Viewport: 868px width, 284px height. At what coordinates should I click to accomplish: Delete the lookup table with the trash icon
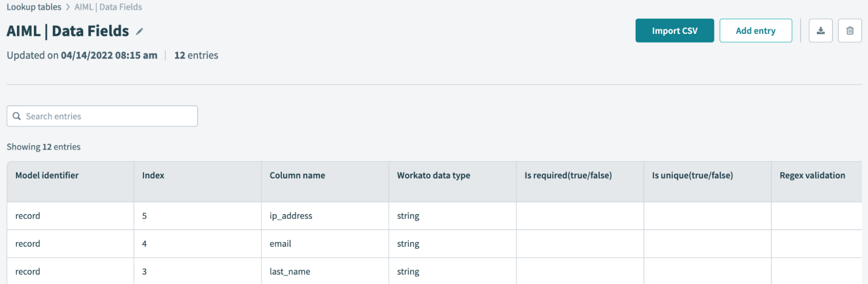click(850, 31)
